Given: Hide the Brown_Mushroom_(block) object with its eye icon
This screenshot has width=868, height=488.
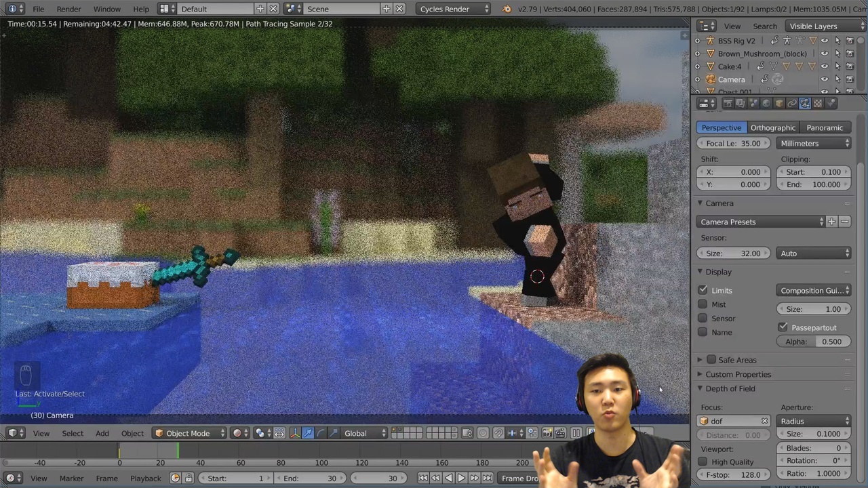Looking at the screenshot, I should click(825, 54).
